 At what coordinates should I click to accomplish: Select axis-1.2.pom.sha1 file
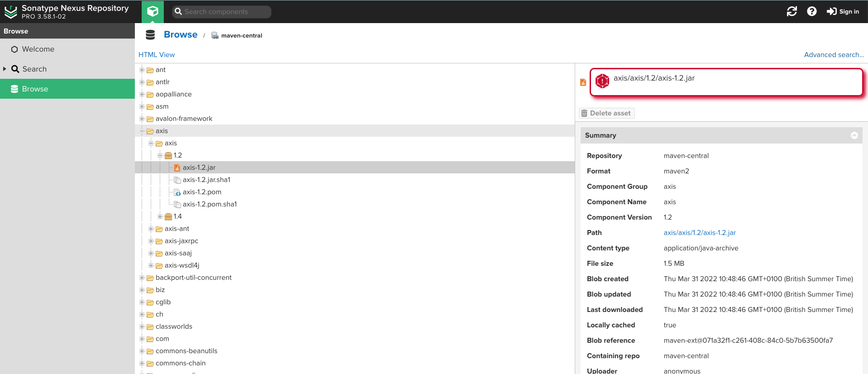210,204
